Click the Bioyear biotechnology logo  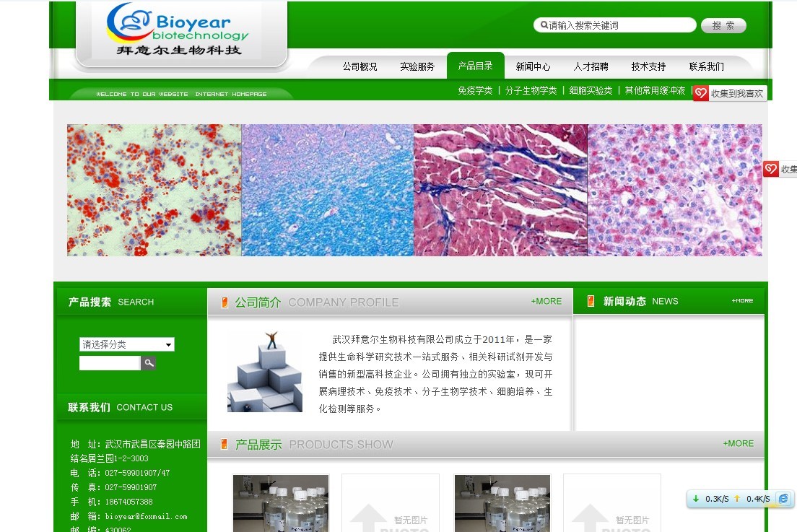pos(177,29)
